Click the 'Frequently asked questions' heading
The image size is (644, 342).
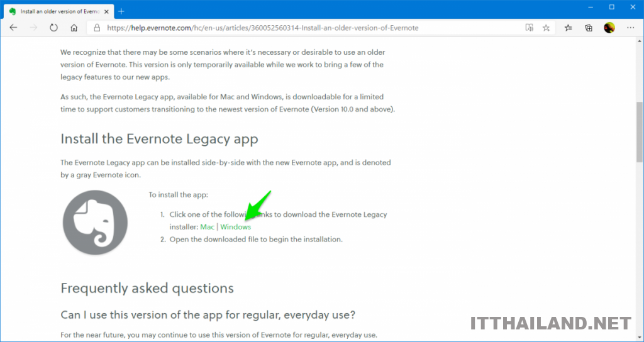(147, 288)
